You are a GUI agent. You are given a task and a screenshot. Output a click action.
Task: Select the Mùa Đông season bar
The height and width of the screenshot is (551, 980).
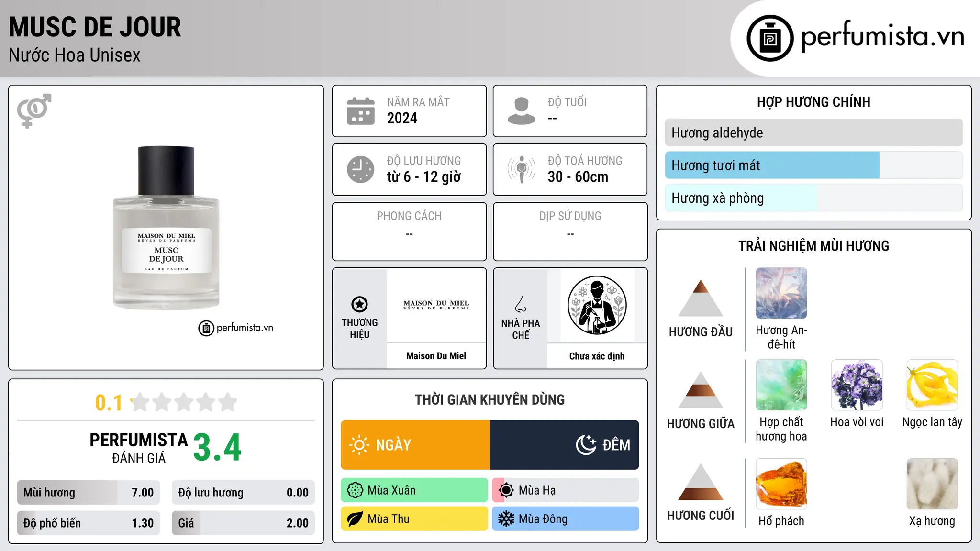pyautogui.click(x=566, y=519)
